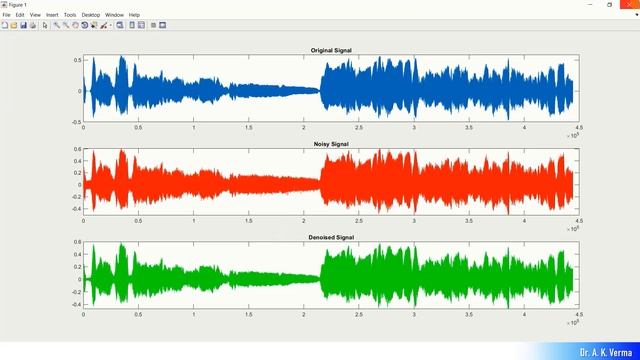The image size is (640, 360).
Task: Print the figure with the printer icon
Action: coord(33,25)
